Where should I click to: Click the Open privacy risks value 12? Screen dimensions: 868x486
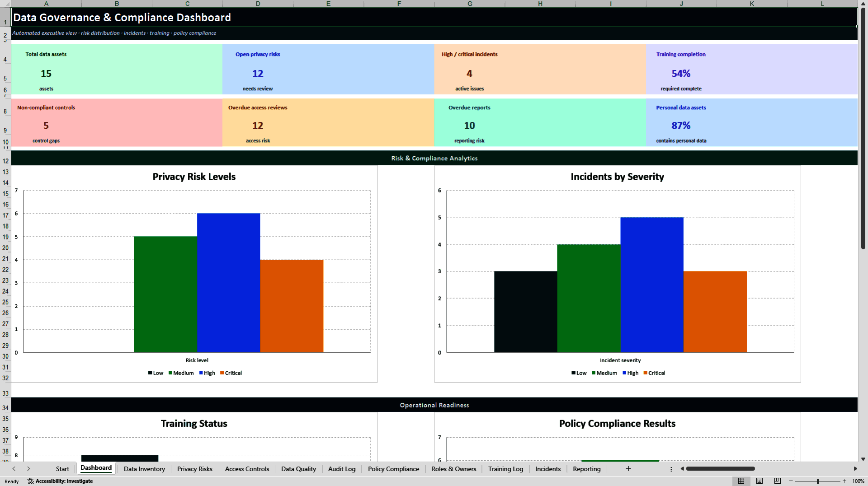pyautogui.click(x=258, y=73)
